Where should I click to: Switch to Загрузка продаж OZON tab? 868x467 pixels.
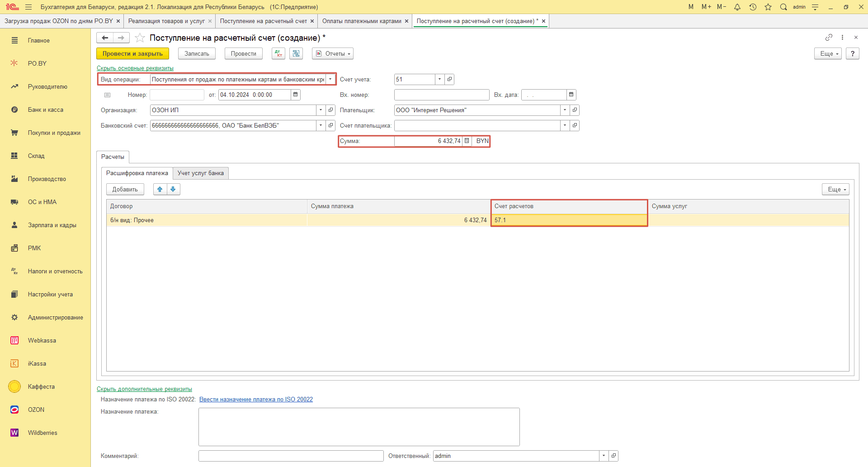[x=59, y=21]
